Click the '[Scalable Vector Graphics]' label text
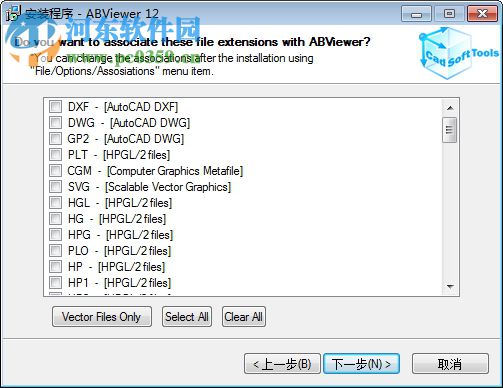The height and width of the screenshot is (388, 503). click(x=168, y=187)
